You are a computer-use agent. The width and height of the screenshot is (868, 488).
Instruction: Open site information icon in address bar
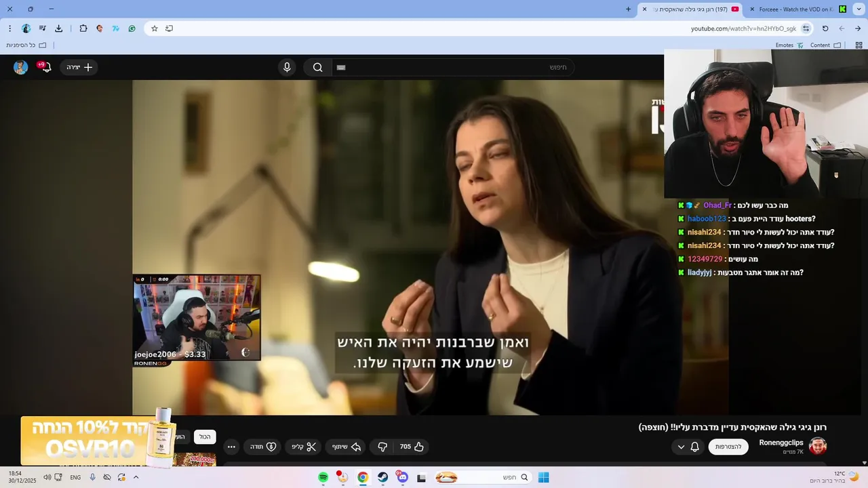[x=806, y=28]
